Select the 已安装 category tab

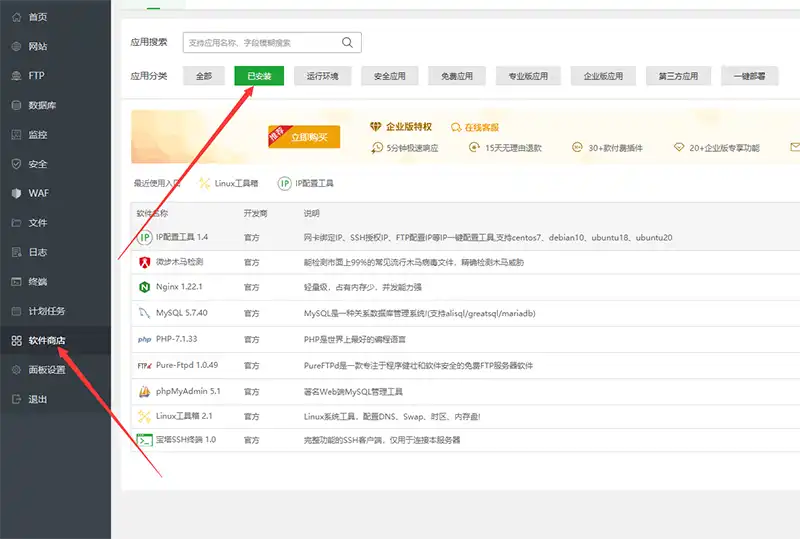click(x=259, y=76)
